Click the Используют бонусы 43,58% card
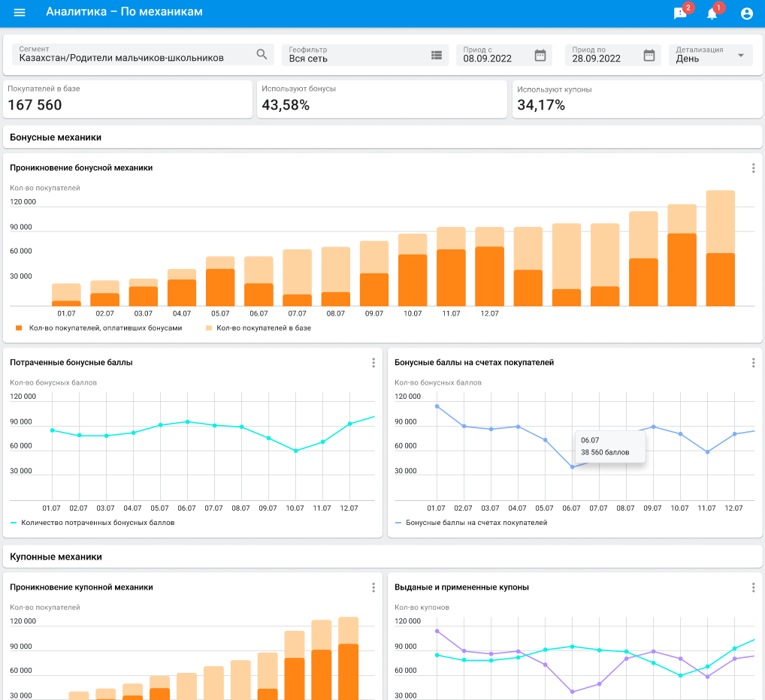Image resolution: width=765 pixels, height=700 pixels. 382,99
